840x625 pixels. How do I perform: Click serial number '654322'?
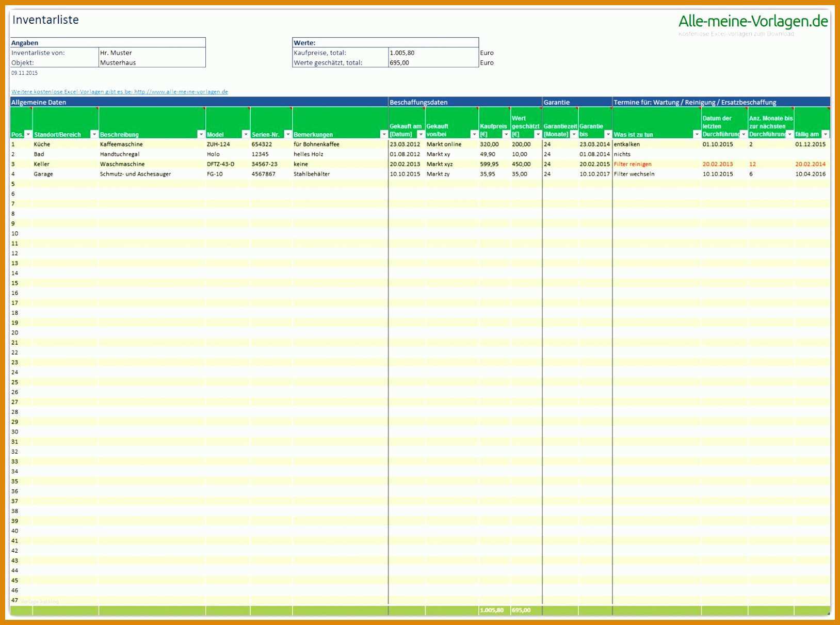(271, 144)
